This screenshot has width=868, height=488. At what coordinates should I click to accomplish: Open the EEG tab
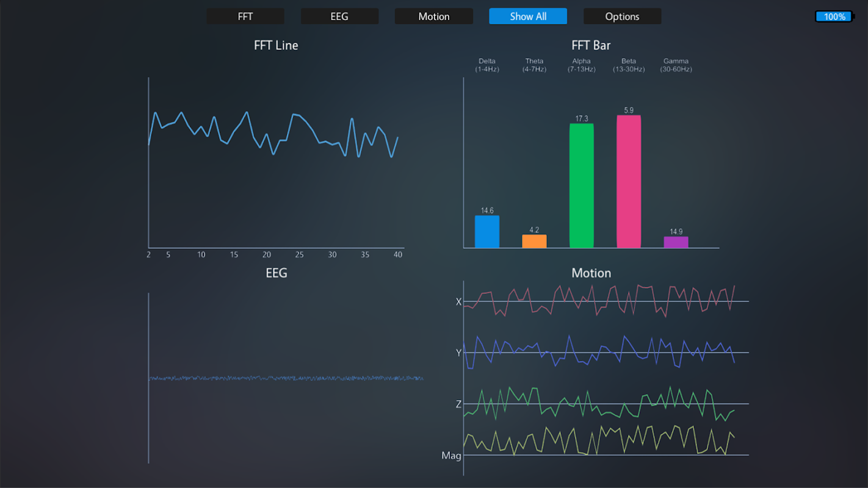coord(339,16)
